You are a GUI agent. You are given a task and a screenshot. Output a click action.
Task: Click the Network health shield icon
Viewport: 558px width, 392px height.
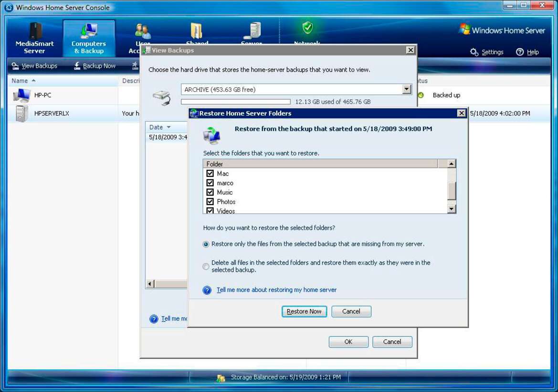click(x=307, y=27)
